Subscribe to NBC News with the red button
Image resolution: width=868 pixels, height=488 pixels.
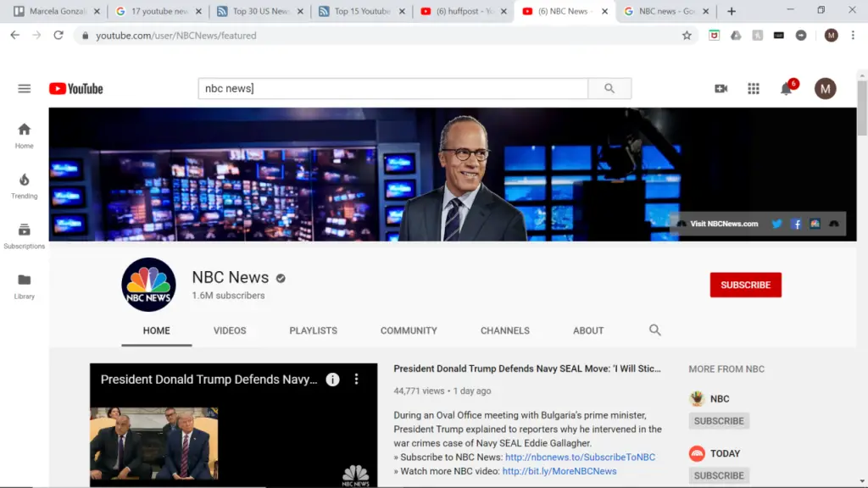[x=745, y=285]
